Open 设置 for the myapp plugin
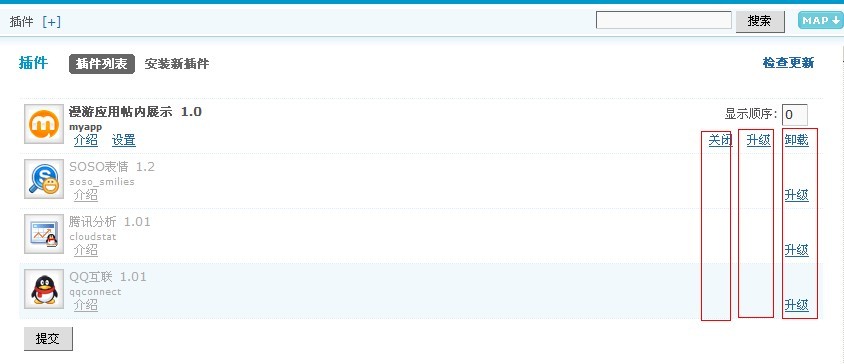 click(x=124, y=141)
